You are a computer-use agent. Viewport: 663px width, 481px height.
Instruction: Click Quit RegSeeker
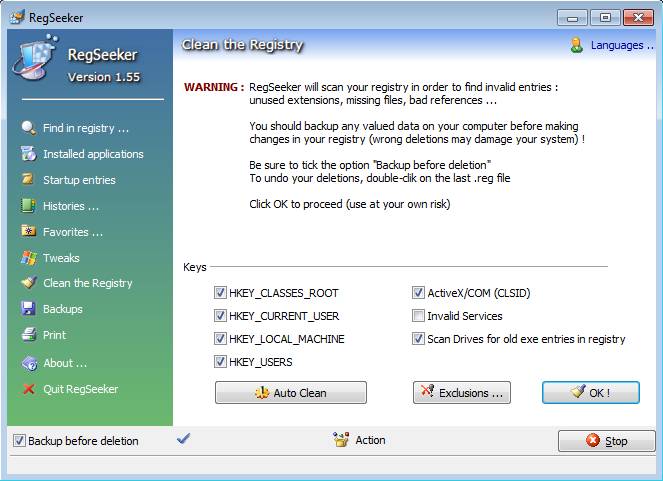coord(80,389)
